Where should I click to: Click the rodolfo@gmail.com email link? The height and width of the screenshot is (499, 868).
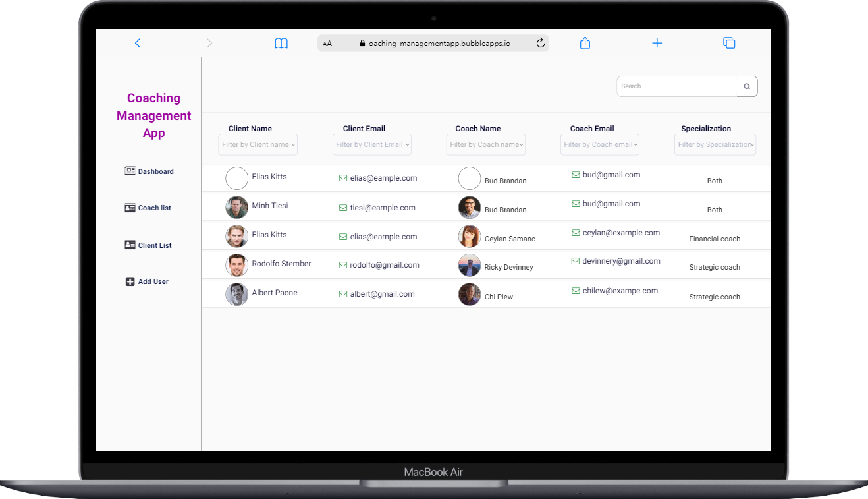[x=385, y=265]
